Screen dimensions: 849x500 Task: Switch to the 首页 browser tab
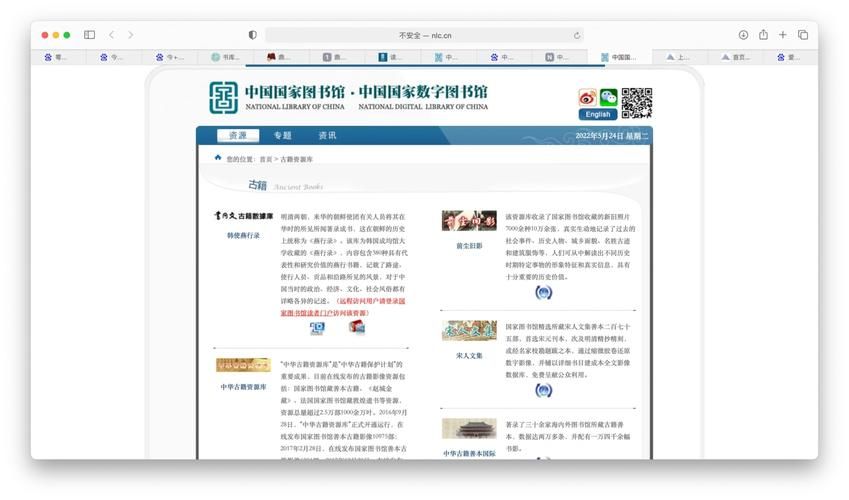[x=735, y=57]
